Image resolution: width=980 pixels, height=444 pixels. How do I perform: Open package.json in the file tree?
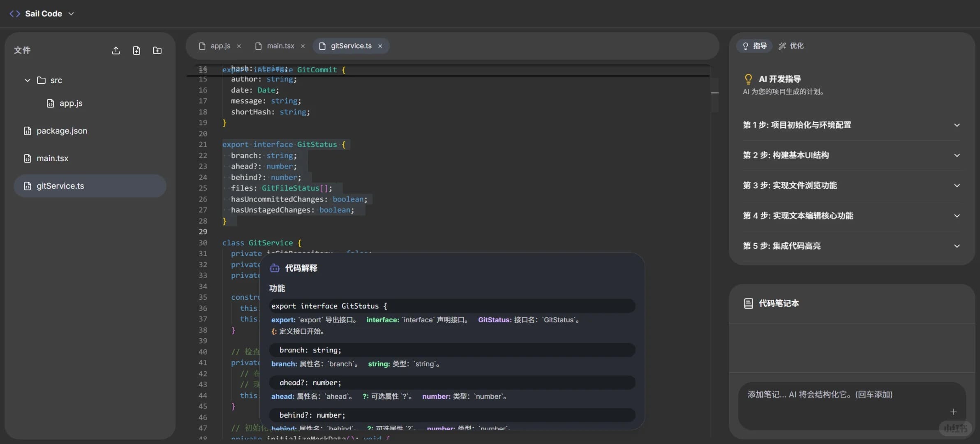coord(55,131)
